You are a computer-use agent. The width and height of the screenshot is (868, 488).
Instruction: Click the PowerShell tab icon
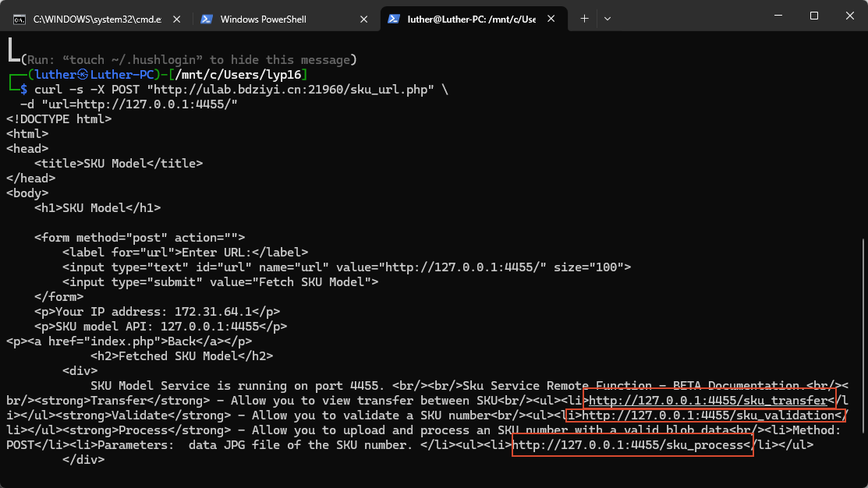(x=207, y=19)
